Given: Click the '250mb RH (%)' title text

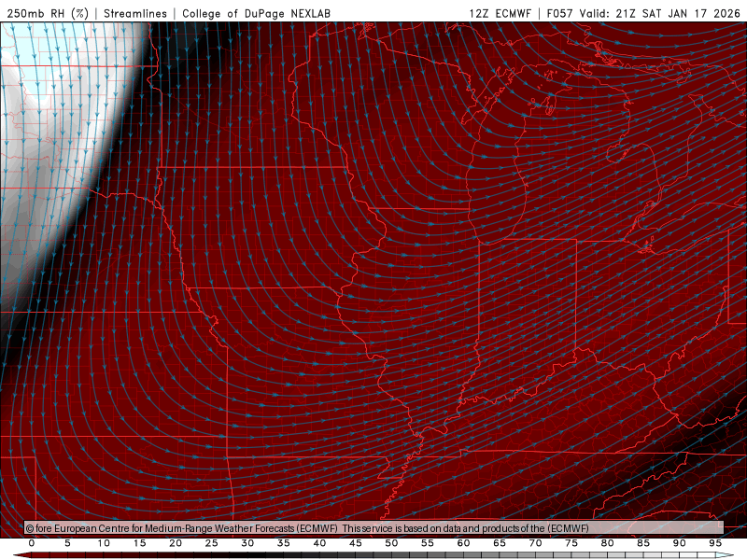Looking at the screenshot, I should coord(48,13).
